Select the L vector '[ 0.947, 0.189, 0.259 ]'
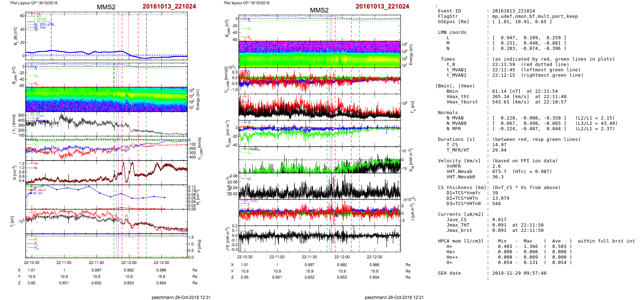 coord(529,38)
